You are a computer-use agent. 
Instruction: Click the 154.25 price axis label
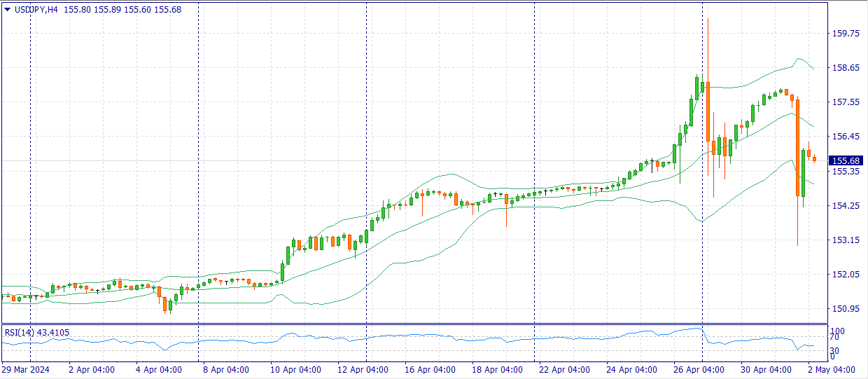point(846,205)
